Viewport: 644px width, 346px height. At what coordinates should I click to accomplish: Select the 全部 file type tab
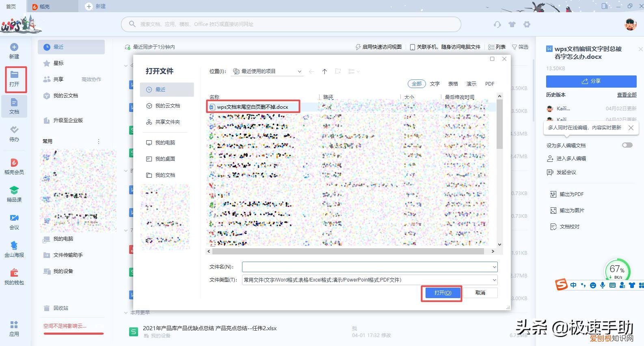pyautogui.click(x=417, y=84)
